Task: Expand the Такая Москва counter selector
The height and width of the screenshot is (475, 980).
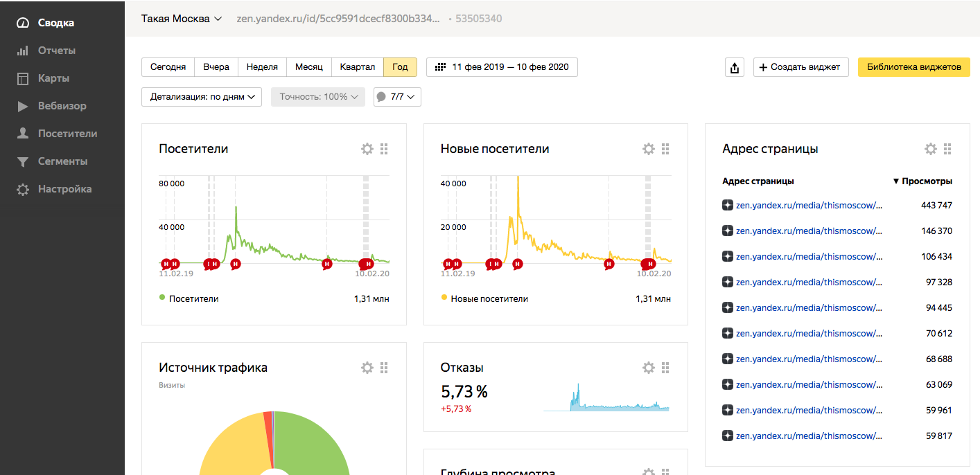Action: click(182, 19)
